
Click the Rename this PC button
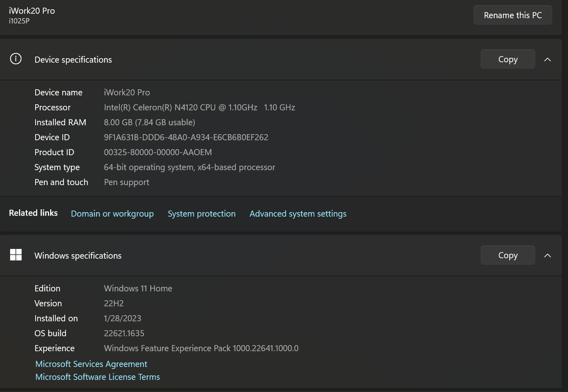point(512,15)
